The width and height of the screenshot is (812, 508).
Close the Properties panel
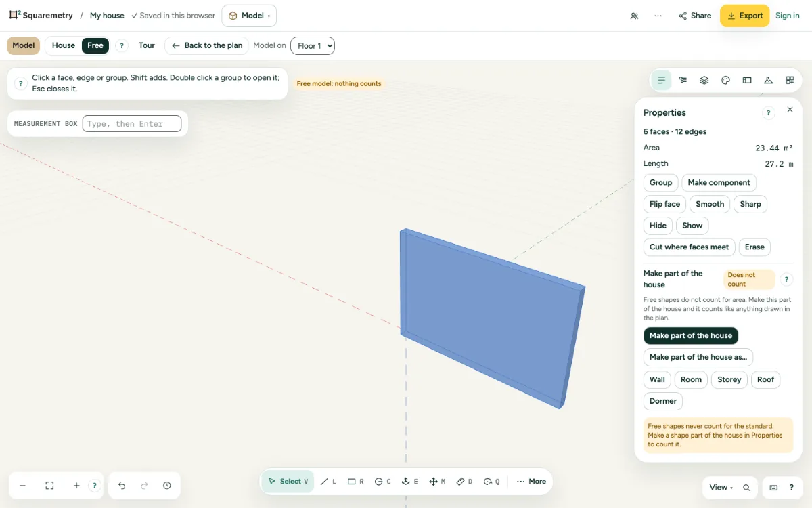click(x=790, y=110)
